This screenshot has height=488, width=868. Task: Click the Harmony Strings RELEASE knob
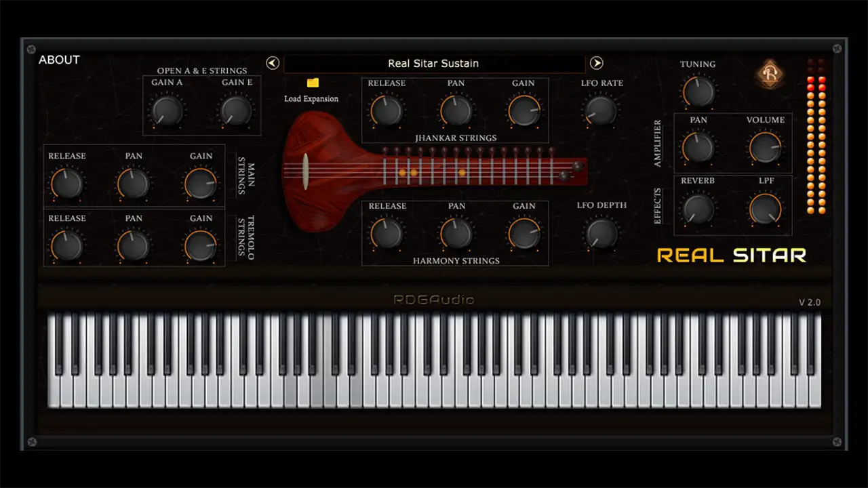coord(387,234)
